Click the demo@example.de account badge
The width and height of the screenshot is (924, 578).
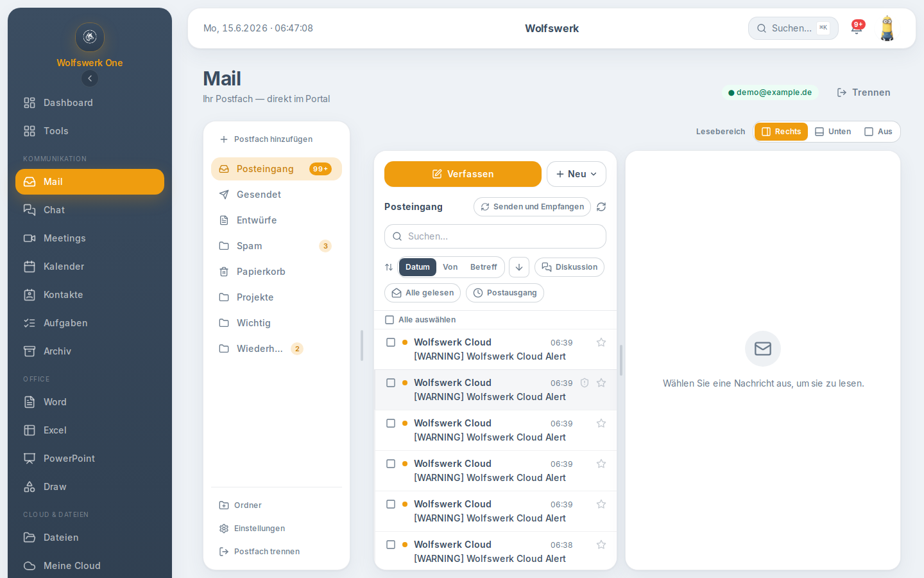tap(770, 92)
